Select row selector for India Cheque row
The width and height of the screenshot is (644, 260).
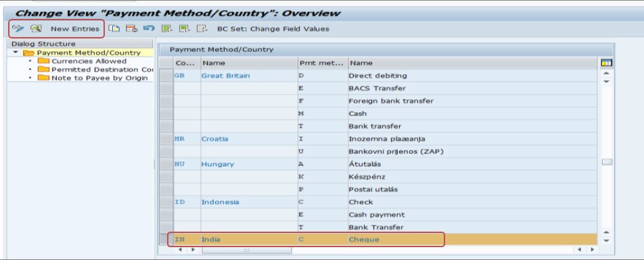[x=166, y=240]
